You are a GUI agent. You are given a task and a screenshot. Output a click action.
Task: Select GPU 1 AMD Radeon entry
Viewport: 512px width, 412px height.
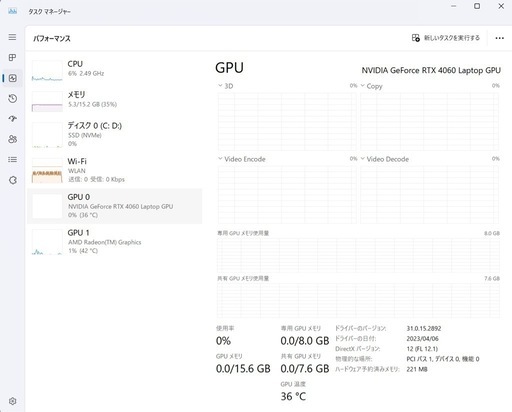115,241
